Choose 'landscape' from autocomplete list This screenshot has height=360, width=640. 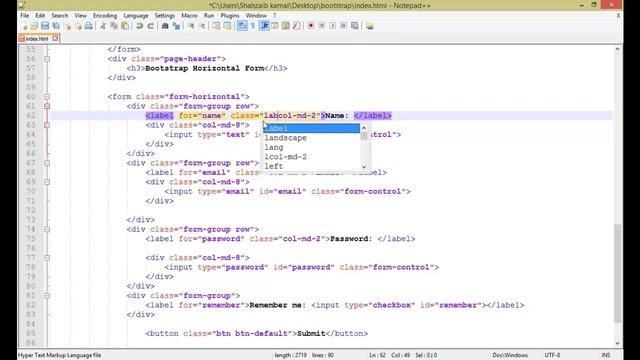[x=311, y=138]
